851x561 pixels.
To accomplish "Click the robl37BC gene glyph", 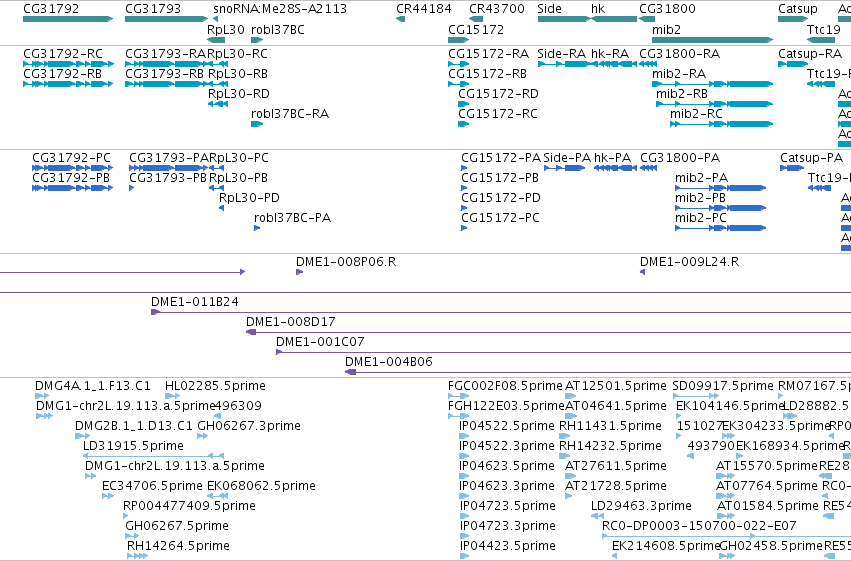I will pyautogui.click(x=257, y=40).
